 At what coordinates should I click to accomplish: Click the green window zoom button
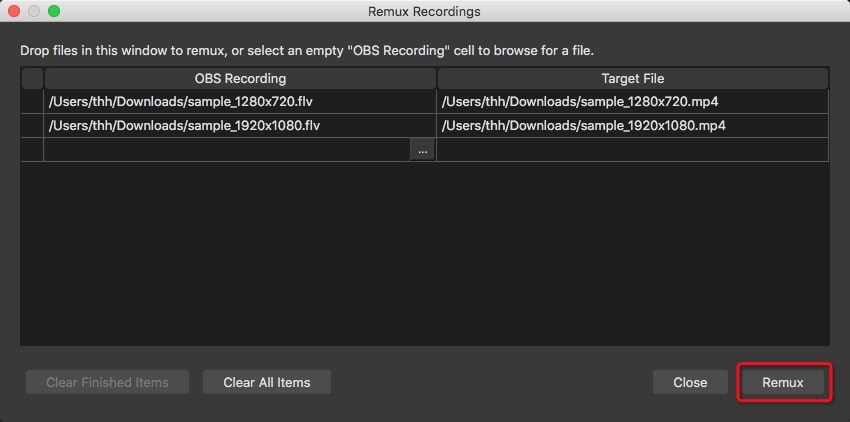(54, 11)
